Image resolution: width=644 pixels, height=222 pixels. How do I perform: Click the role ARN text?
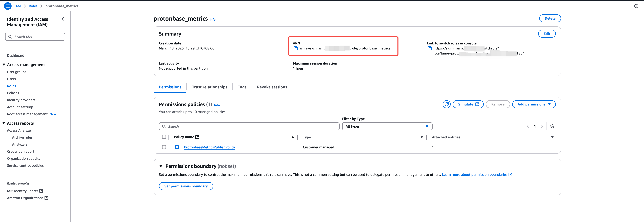(x=345, y=48)
